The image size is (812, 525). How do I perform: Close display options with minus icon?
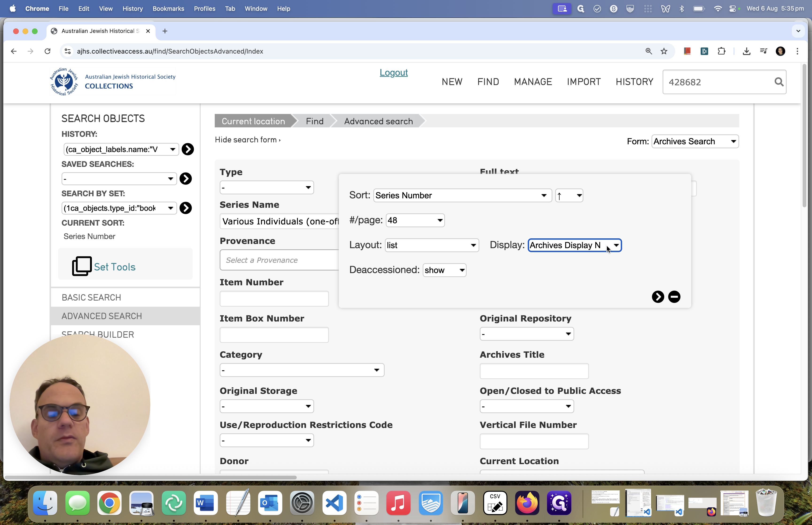click(x=674, y=297)
